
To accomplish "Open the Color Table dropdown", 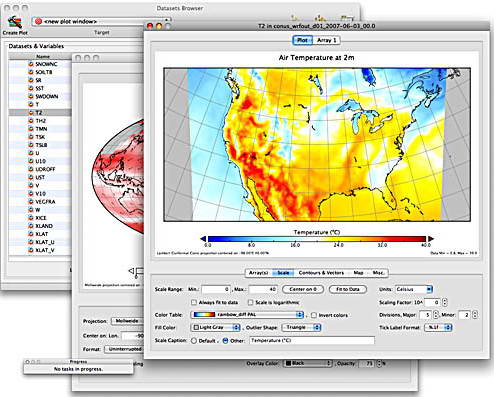I will [247, 315].
